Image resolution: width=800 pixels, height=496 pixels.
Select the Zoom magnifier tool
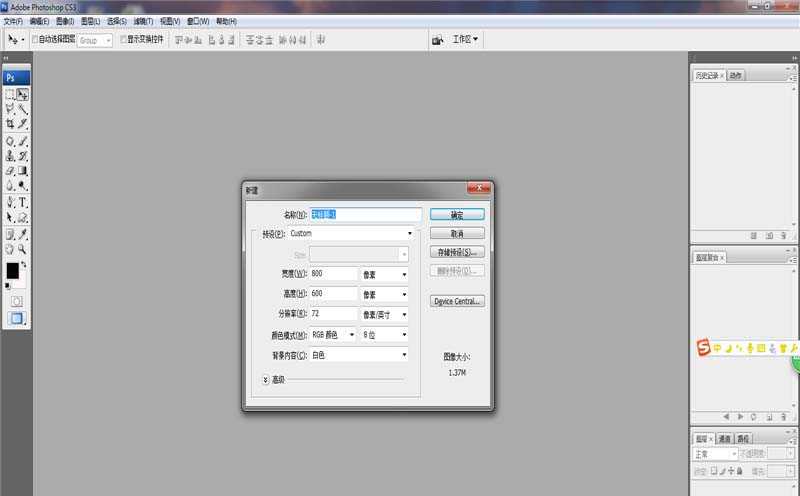[22, 249]
